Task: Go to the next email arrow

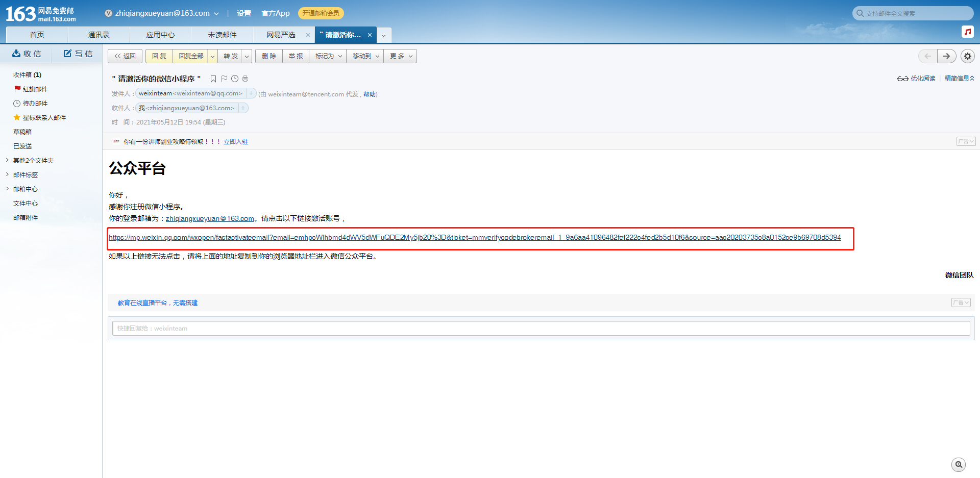Action: click(x=947, y=56)
